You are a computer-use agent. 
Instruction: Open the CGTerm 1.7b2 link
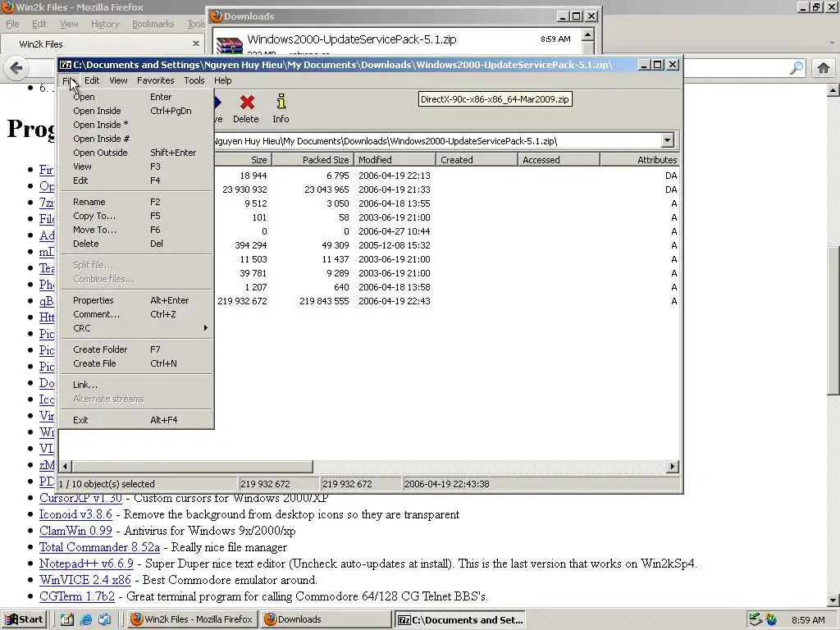(77, 596)
